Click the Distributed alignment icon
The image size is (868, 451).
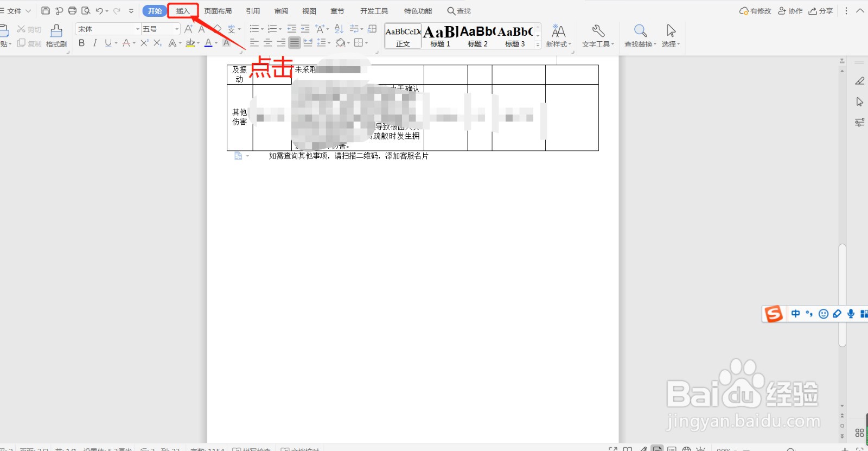coord(308,43)
